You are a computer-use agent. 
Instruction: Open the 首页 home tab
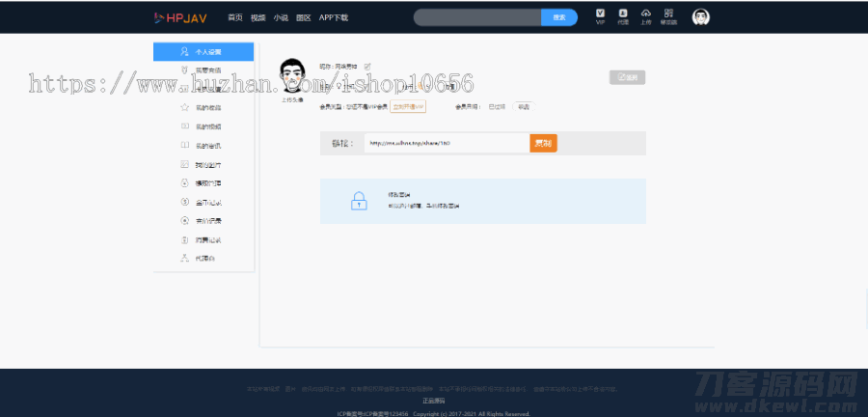click(x=234, y=17)
